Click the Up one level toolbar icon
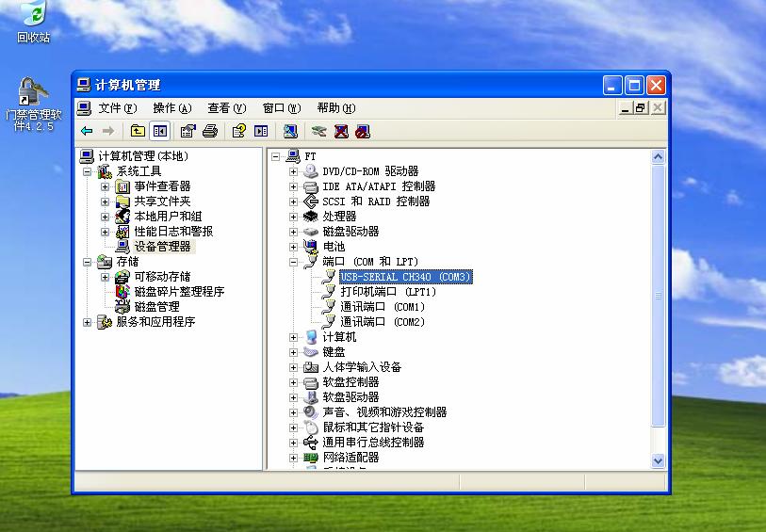 click(138, 131)
